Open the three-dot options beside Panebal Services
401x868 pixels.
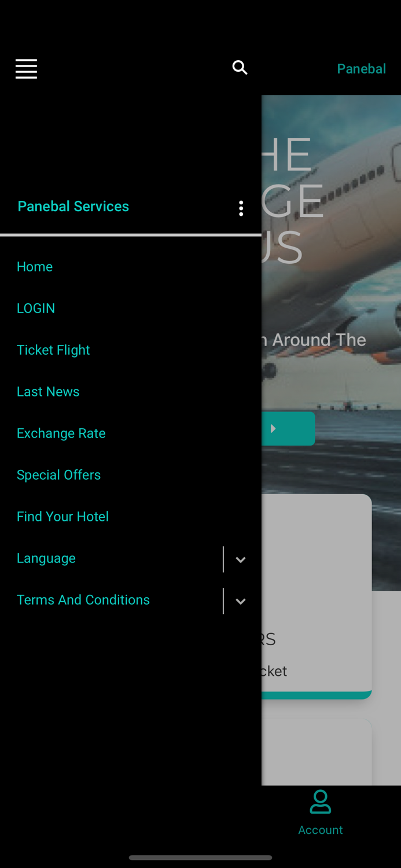coord(241,208)
